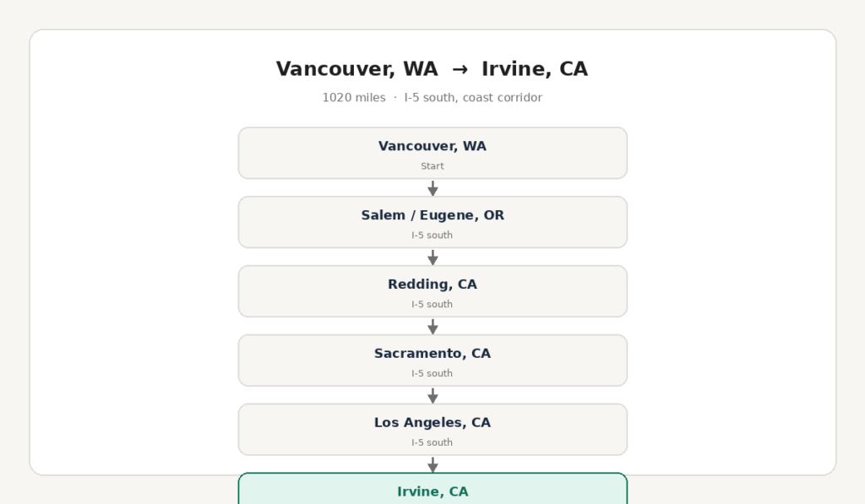Image resolution: width=865 pixels, height=504 pixels.
Task: Click arrow between Sacramento and Los Angeles
Action: point(433,395)
